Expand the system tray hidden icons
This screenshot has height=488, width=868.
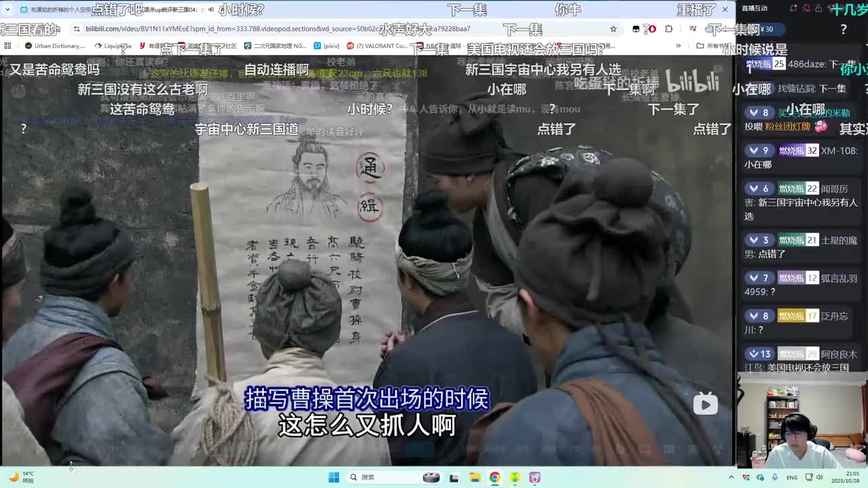pyautogui.click(x=731, y=477)
